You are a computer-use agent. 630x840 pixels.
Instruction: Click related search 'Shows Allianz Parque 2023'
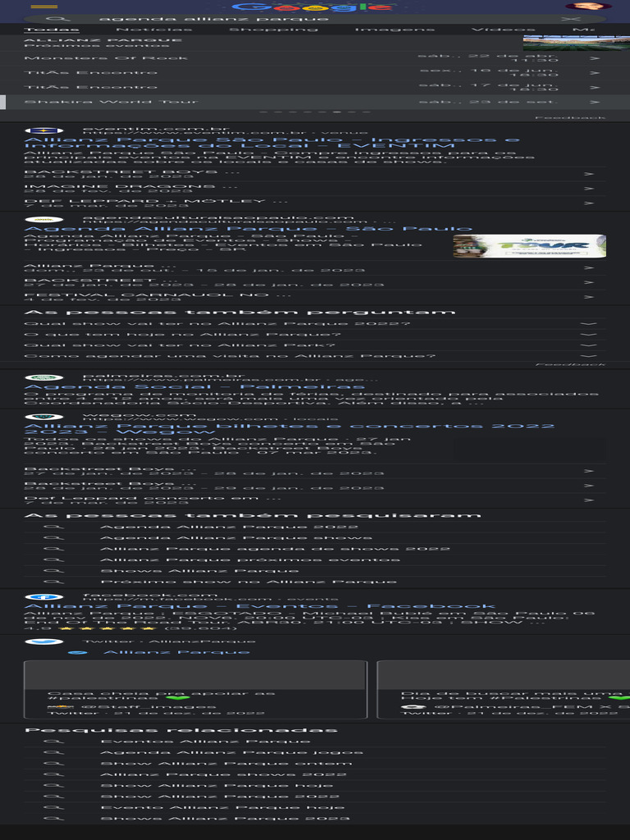[225, 819]
